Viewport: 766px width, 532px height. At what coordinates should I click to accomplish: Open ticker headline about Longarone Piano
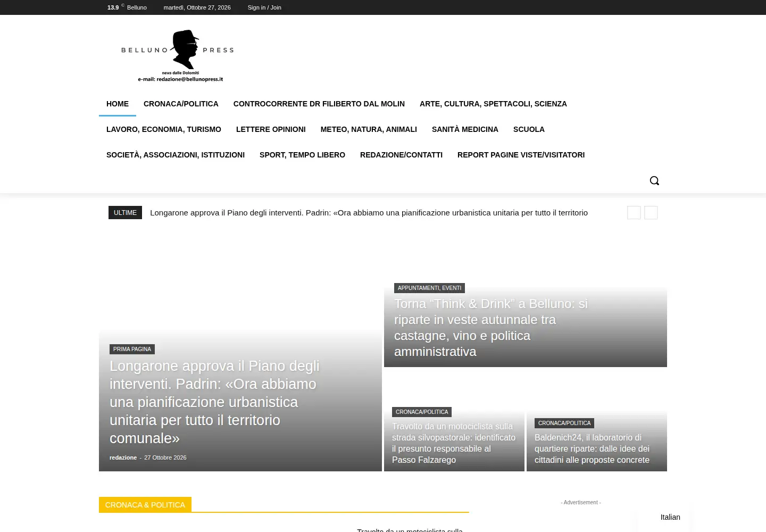click(x=369, y=213)
